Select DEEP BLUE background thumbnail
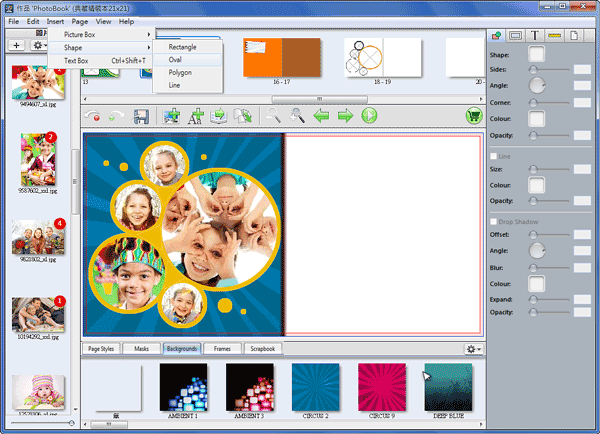 (448, 387)
